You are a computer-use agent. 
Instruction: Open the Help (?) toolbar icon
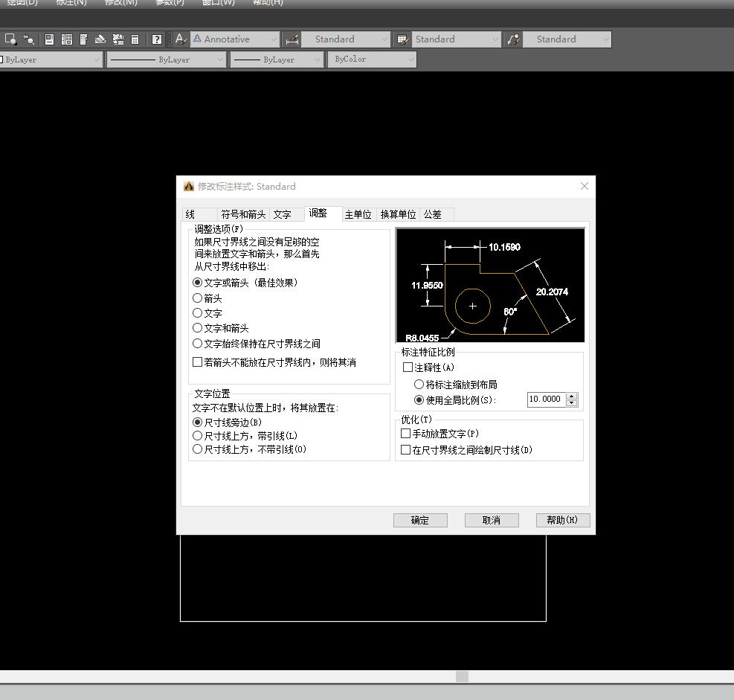(x=156, y=39)
